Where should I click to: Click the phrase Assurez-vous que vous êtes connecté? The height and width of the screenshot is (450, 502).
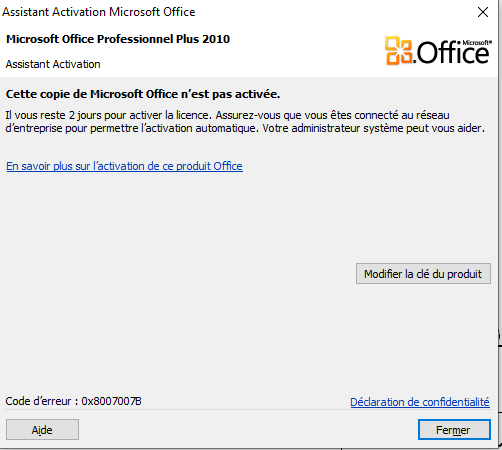pyautogui.click(x=307, y=115)
